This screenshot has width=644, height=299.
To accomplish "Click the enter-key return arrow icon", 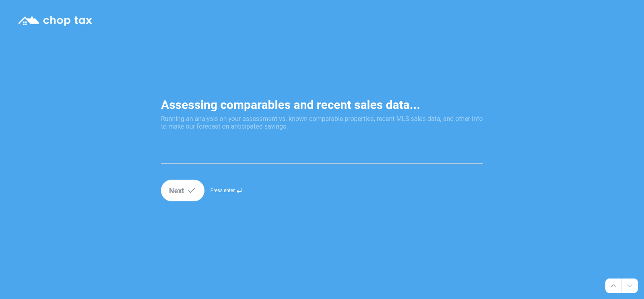I will (x=239, y=190).
